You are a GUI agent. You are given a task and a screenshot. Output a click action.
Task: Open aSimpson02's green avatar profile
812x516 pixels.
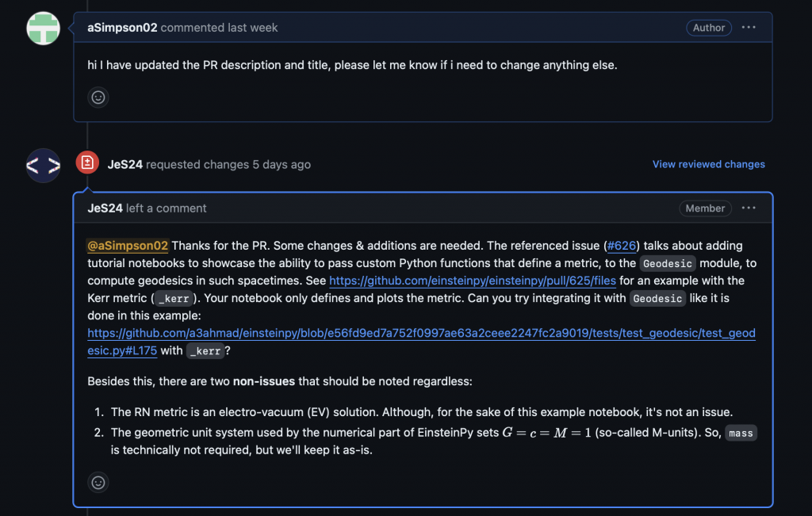click(43, 28)
